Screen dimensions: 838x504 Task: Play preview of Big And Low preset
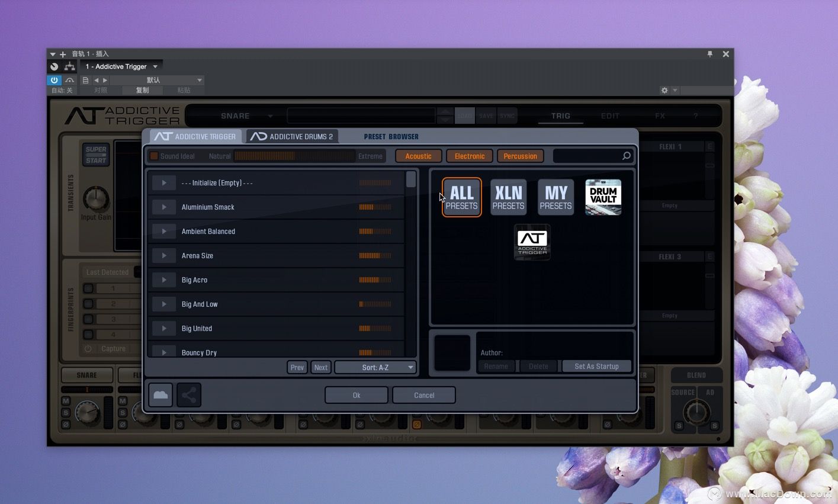tap(164, 304)
